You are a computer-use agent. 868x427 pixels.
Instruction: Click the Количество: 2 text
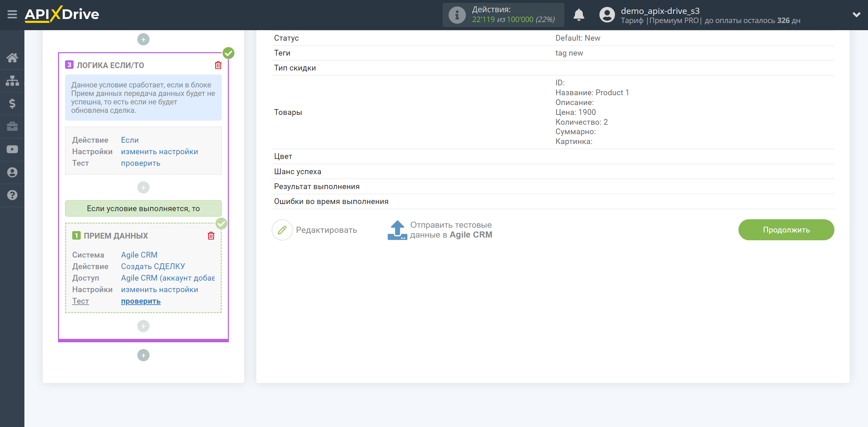pos(581,122)
